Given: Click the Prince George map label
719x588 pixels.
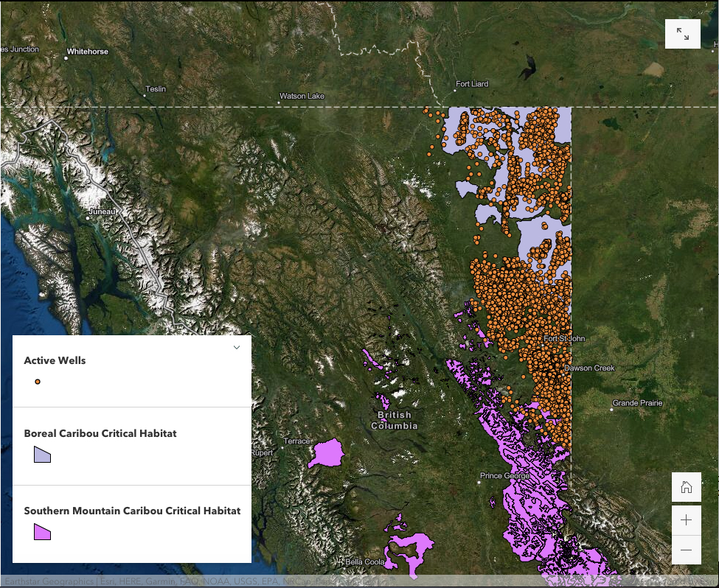Looking at the screenshot, I should coord(505,475).
